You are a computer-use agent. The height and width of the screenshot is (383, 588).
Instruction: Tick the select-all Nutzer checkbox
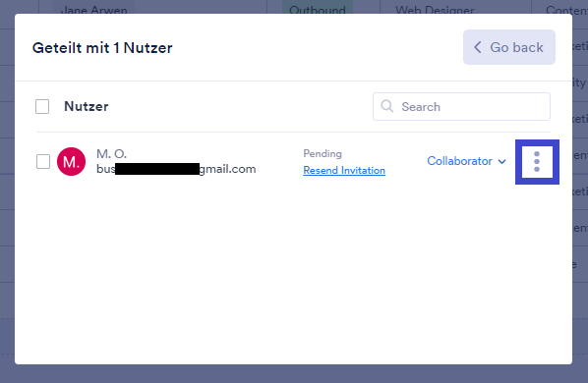pos(42,106)
